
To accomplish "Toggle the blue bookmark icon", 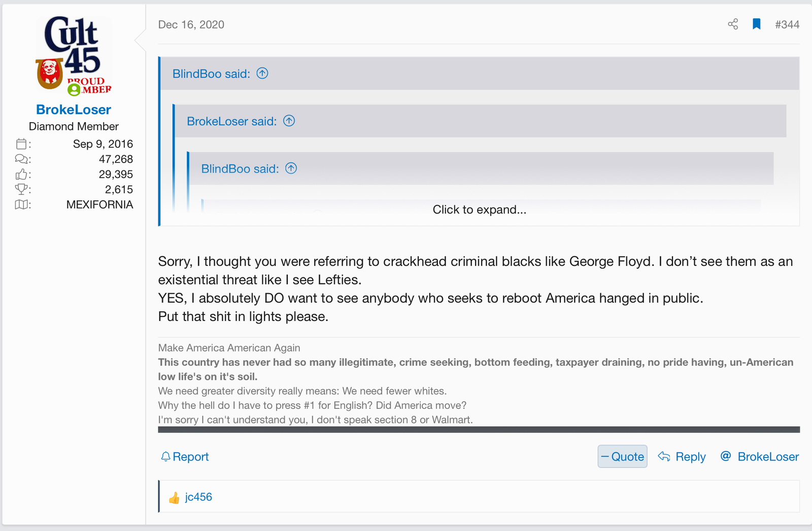I will click(756, 24).
